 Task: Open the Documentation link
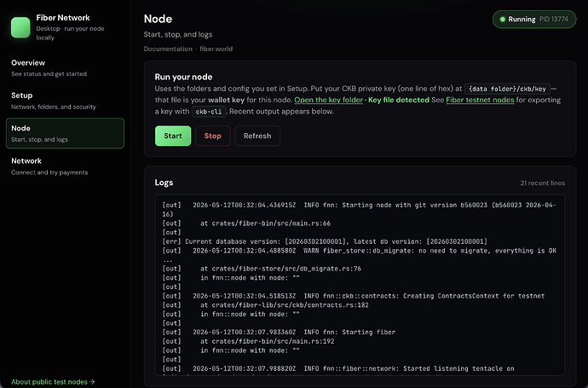pos(168,49)
